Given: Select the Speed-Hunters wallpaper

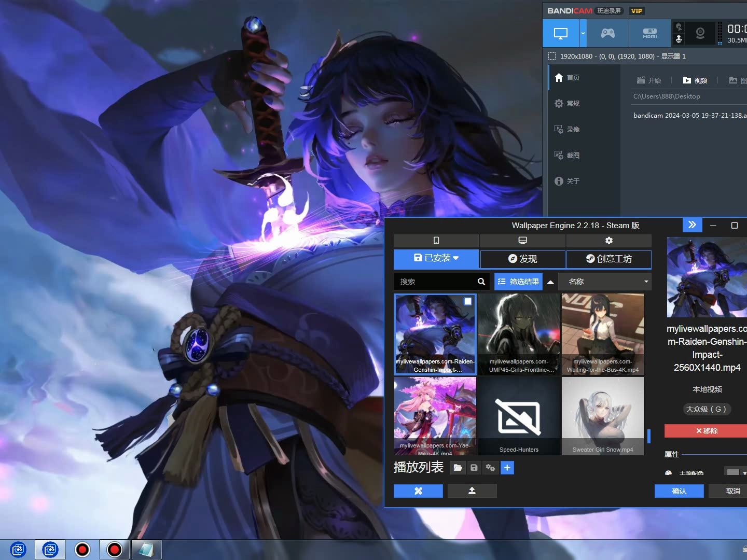Looking at the screenshot, I should click(x=519, y=416).
